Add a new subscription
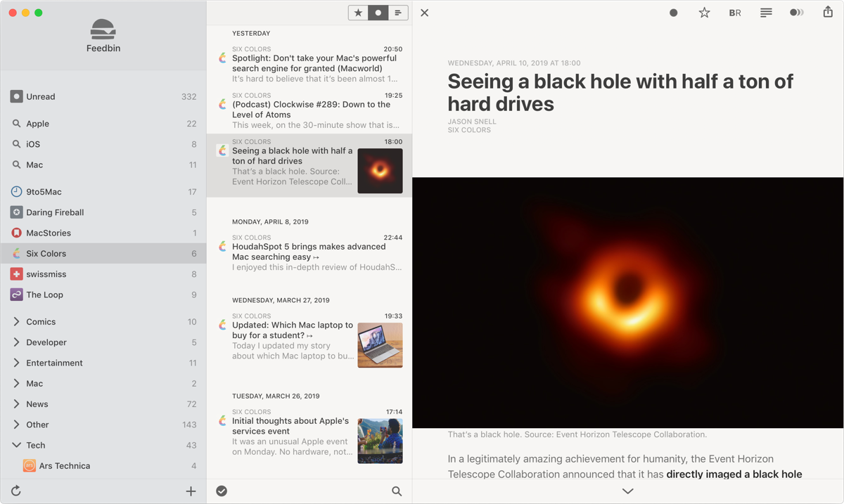This screenshot has width=844, height=504. [x=191, y=491]
